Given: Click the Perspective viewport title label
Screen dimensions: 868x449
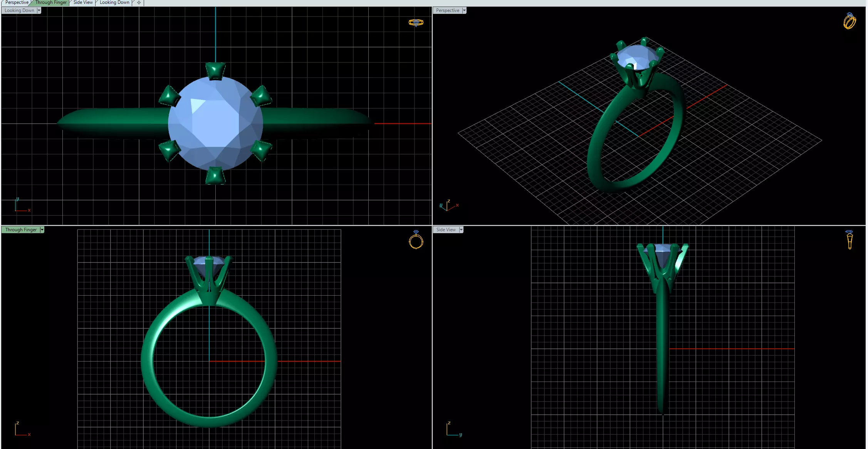Looking at the screenshot, I should 448,10.
